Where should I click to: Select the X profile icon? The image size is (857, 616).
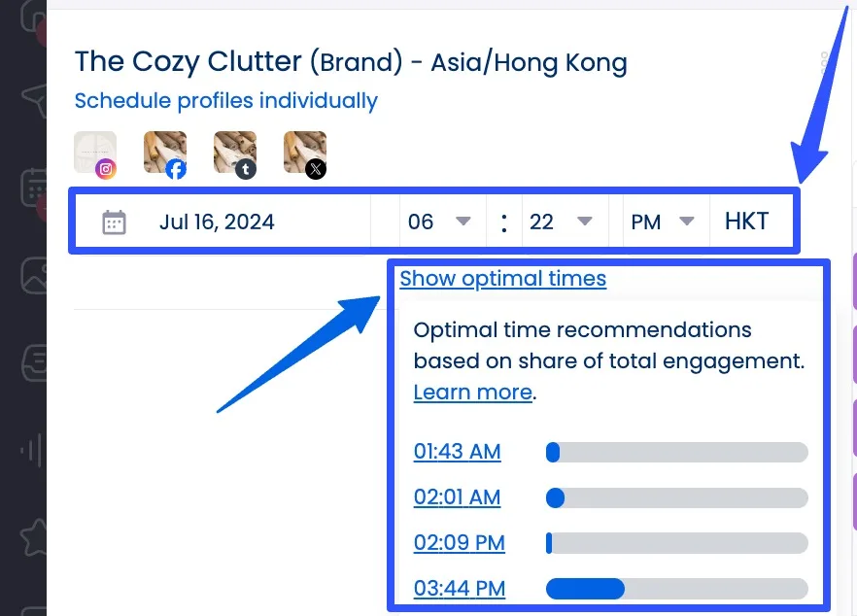316,169
